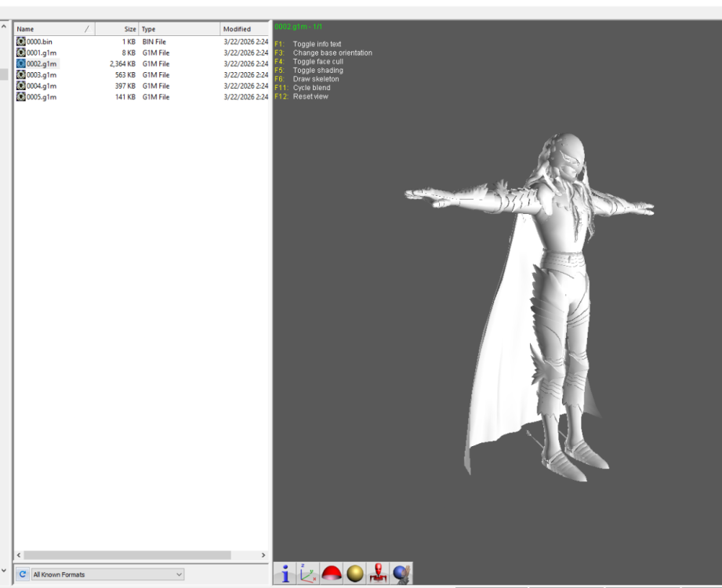Select the 0001.g1m file icon
The width and height of the screenshot is (722, 588).
[20, 53]
